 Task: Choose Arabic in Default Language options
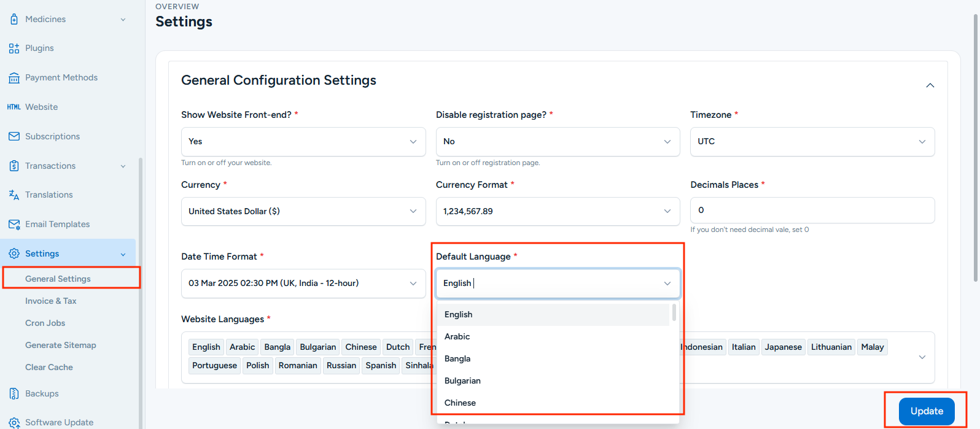(x=457, y=336)
